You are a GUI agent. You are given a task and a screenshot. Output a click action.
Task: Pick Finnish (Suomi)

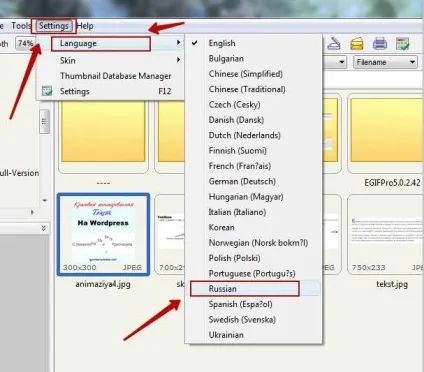click(254, 150)
